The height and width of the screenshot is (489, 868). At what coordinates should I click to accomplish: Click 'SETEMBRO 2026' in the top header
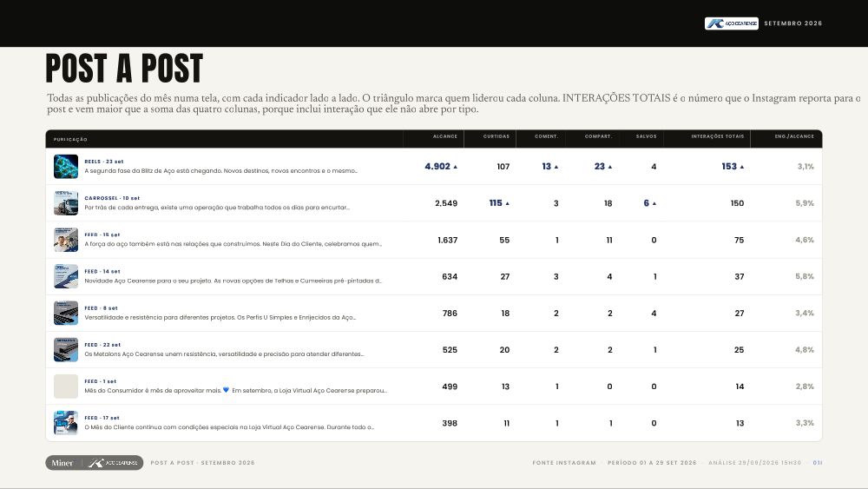coord(792,23)
